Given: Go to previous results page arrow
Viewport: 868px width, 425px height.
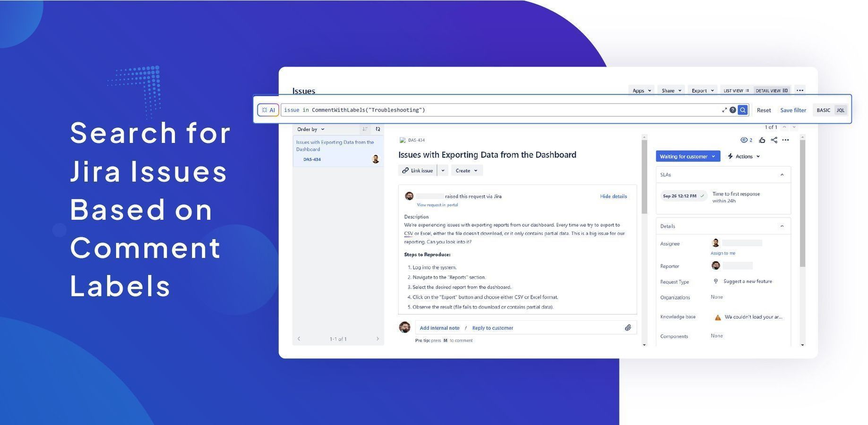Looking at the screenshot, I should click(x=299, y=339).
